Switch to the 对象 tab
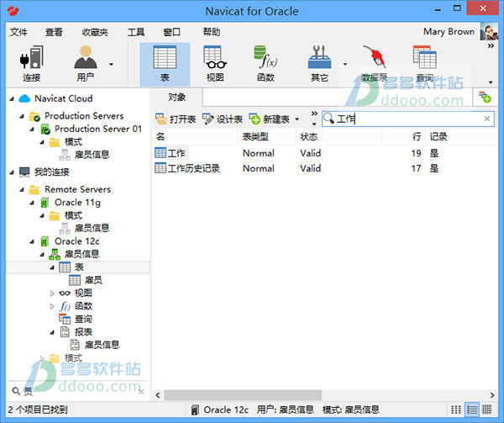Viewport: 504px width, 423px height. pyautogui.click(x=176, y=98)
